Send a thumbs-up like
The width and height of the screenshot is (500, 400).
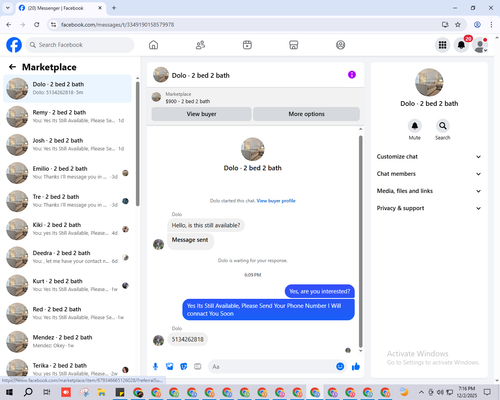coord(356,367)
